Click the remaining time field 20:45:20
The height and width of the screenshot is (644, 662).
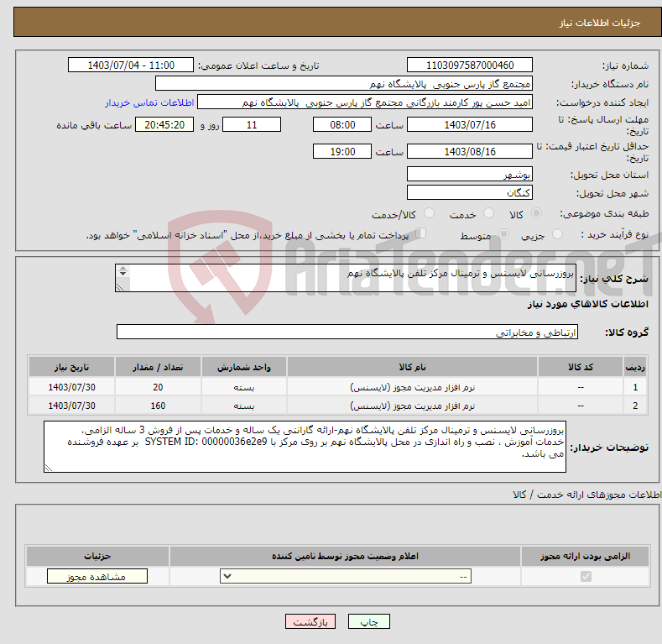tap(164, 124)
